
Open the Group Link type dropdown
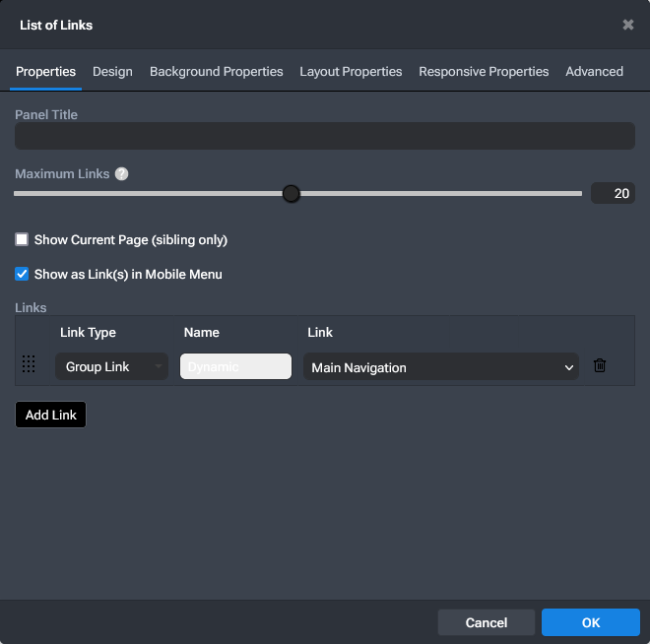click(111, 366)
